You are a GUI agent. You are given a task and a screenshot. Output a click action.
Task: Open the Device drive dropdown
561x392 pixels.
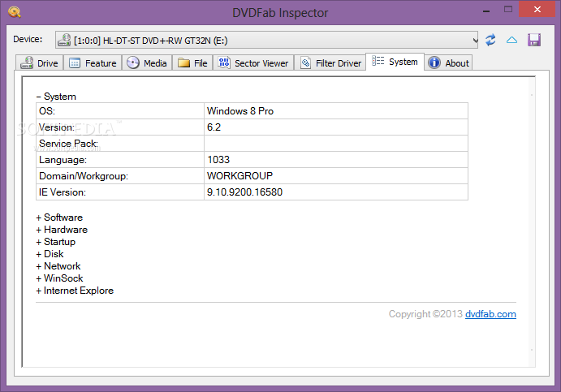(267, 40)
